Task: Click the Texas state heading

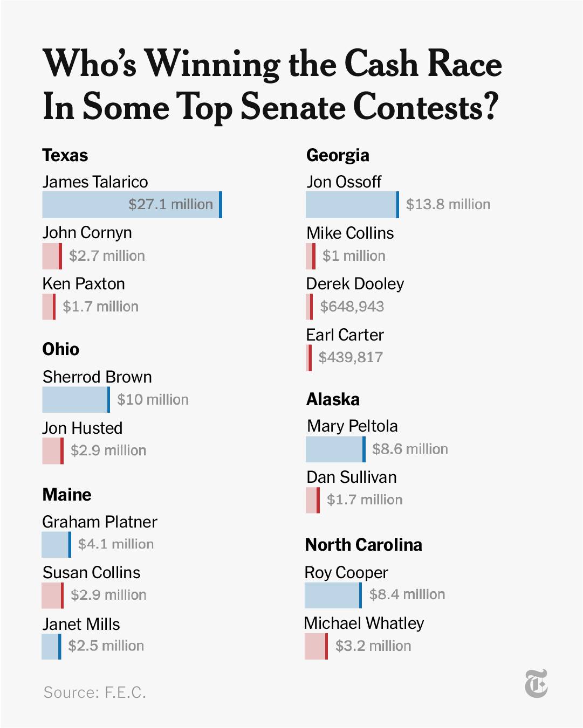Action: coord(65,156)
